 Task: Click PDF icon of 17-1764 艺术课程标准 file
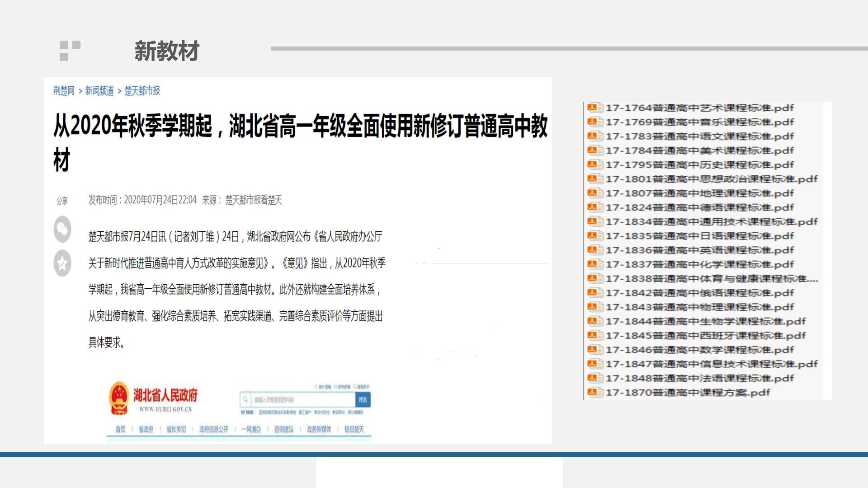point(594,108)
